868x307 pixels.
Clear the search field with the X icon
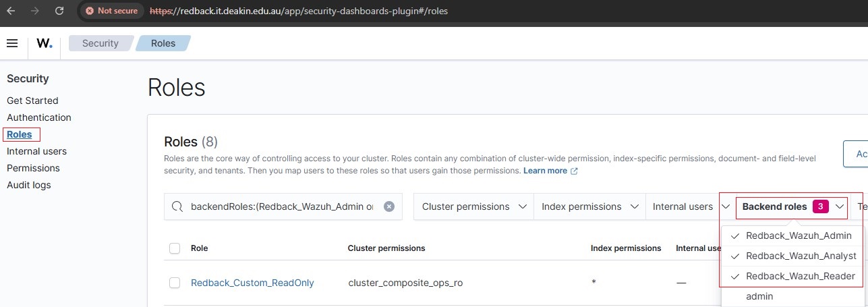(x=389, y=206)
